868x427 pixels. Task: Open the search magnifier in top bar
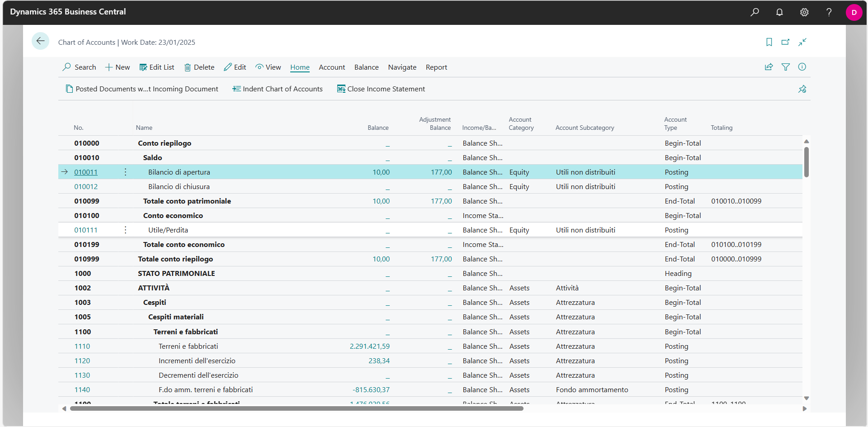point(755,12)
